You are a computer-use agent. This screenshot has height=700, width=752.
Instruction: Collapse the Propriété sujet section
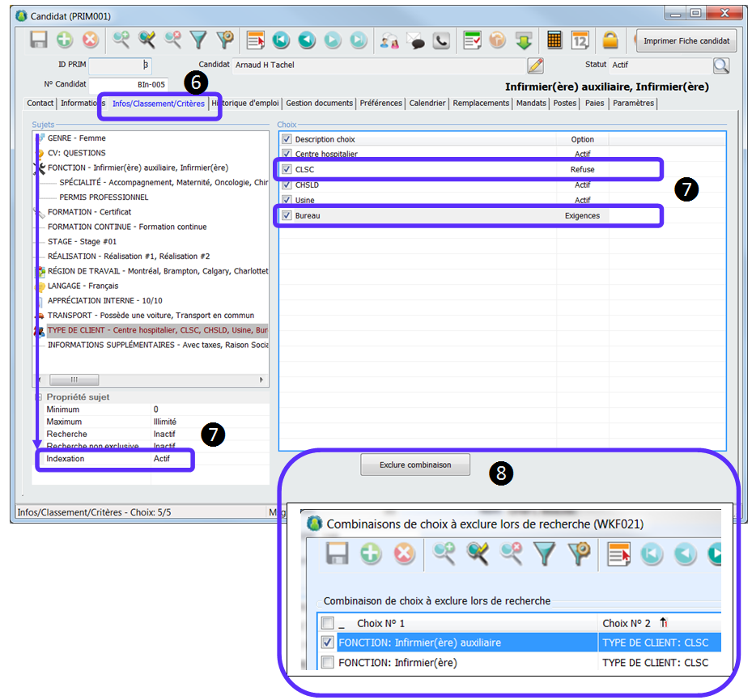click(38, 397)
